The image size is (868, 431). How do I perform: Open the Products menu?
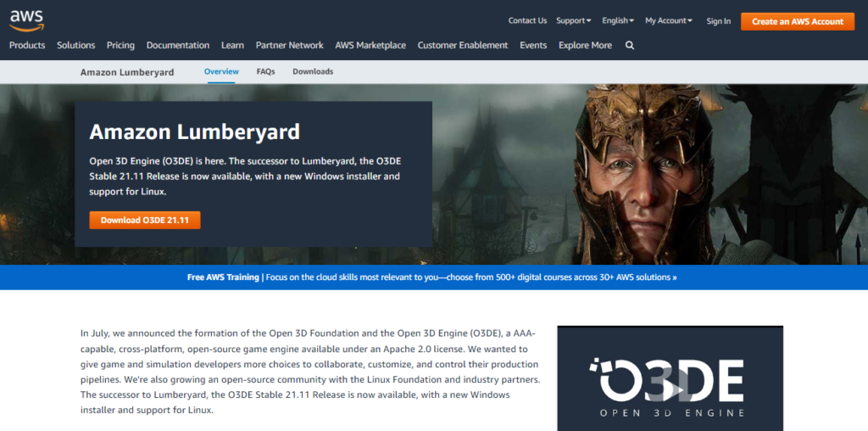point(27,46)
